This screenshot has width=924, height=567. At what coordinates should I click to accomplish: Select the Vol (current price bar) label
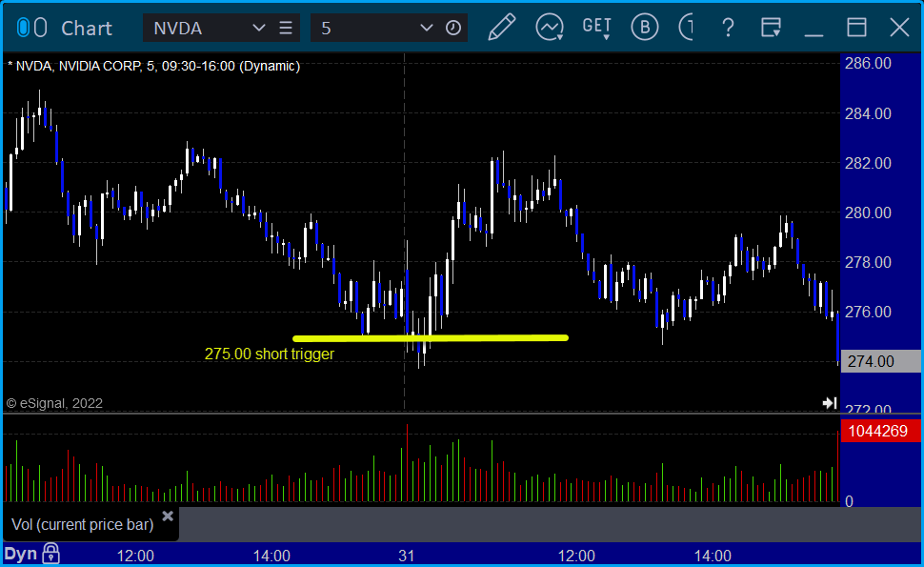(x=83, y=524)
